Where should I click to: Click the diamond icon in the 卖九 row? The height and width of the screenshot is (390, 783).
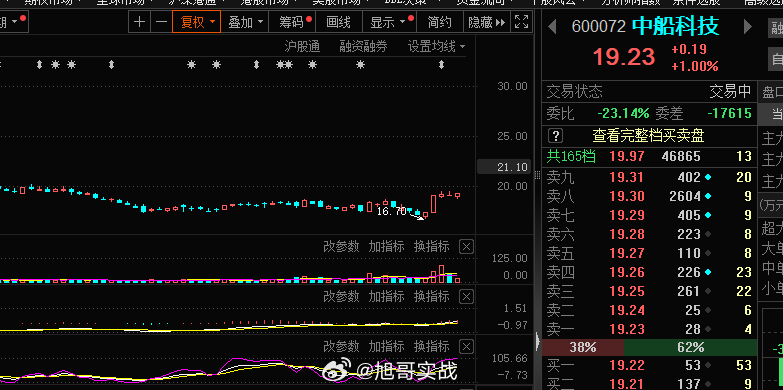(708, 177)
